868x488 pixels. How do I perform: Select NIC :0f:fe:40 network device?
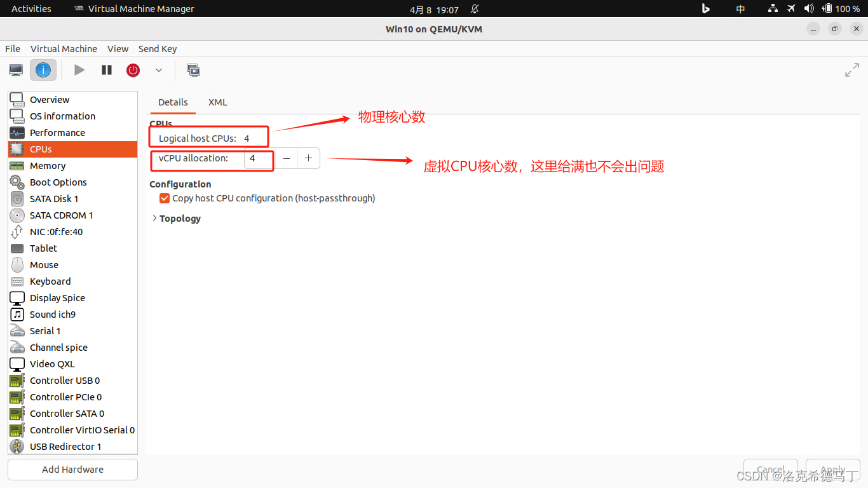(72, 232)
